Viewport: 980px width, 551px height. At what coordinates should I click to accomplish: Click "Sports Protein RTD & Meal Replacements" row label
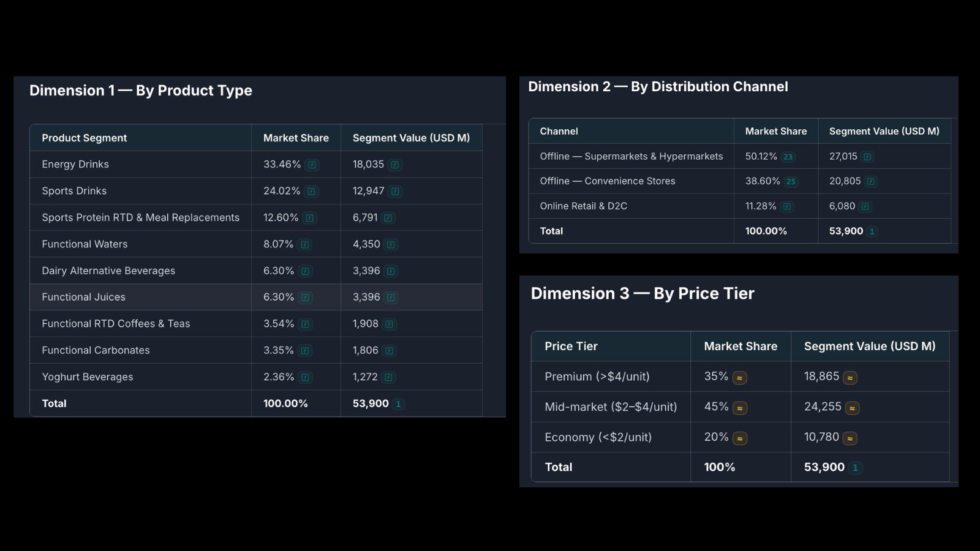[141, 217]
